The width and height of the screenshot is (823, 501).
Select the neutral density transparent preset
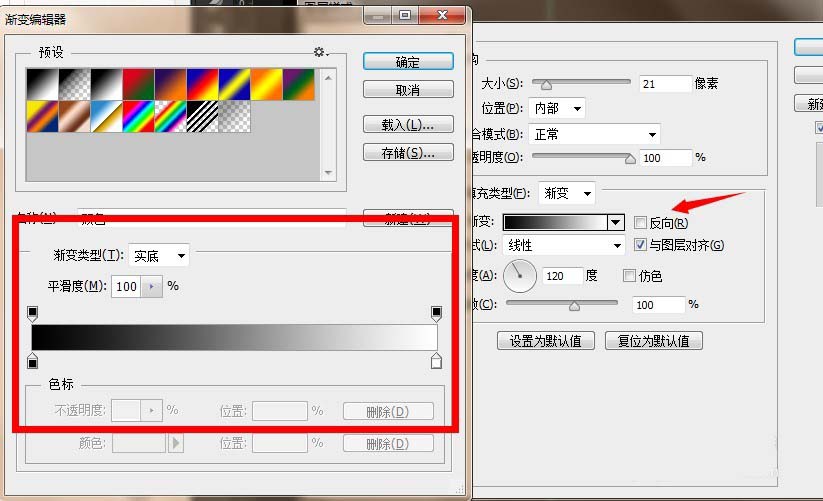(235, 116)
